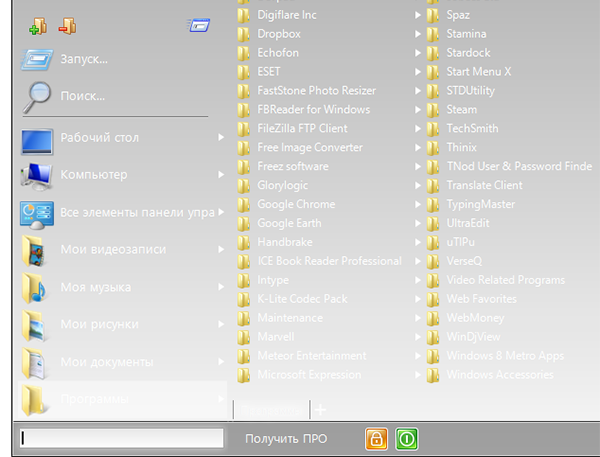Expand Рабочий стол submenu arrow

[221, 137]
